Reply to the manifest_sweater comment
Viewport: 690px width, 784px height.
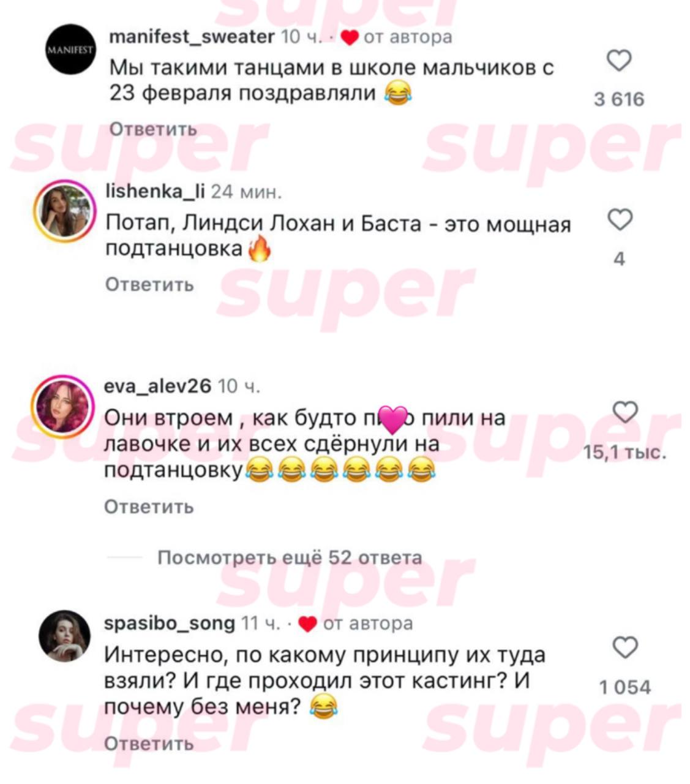pyautogui.click(x=153, y=129)
